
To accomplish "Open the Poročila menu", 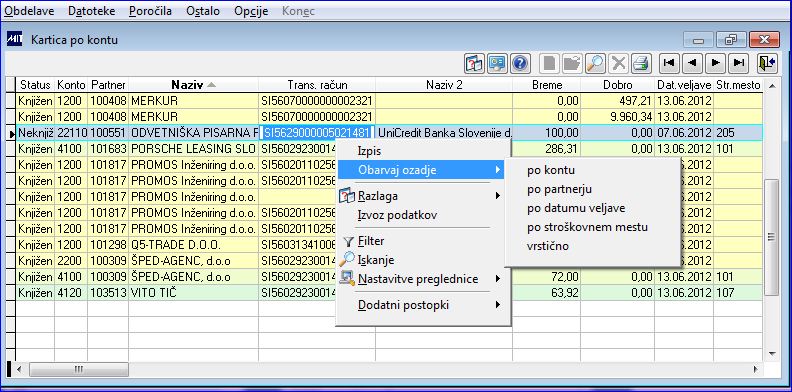I will (151, 11).
